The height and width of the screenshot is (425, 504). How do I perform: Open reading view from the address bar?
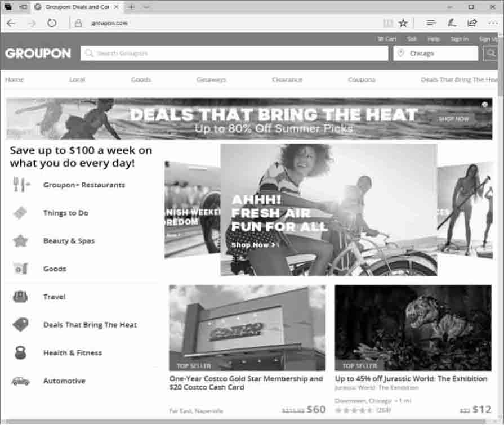[x=388, y=23]
